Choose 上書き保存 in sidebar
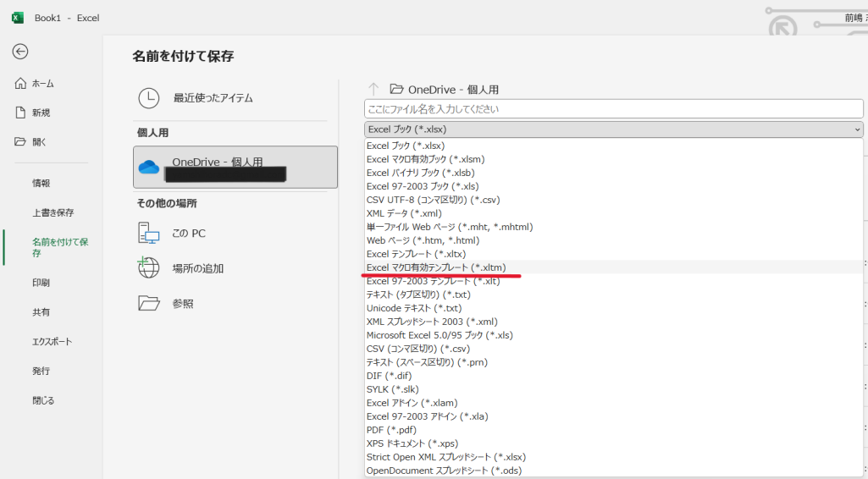This screenshot has height=479, width=868. point(53,212)
